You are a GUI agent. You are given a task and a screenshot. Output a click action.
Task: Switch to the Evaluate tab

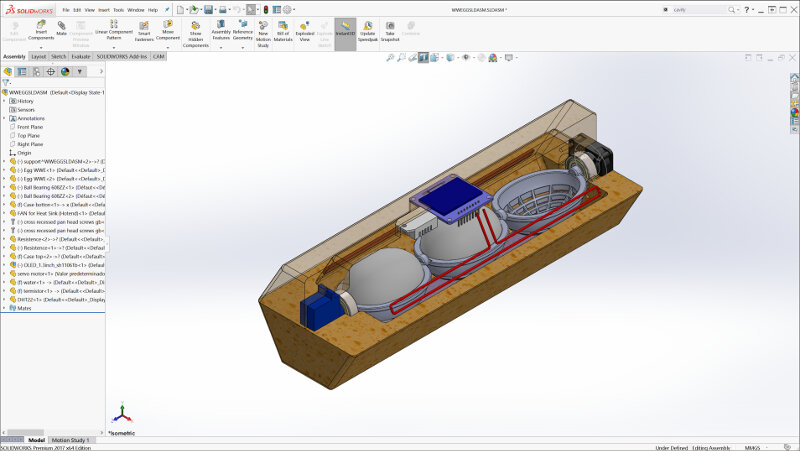click(x=81, y=57)
